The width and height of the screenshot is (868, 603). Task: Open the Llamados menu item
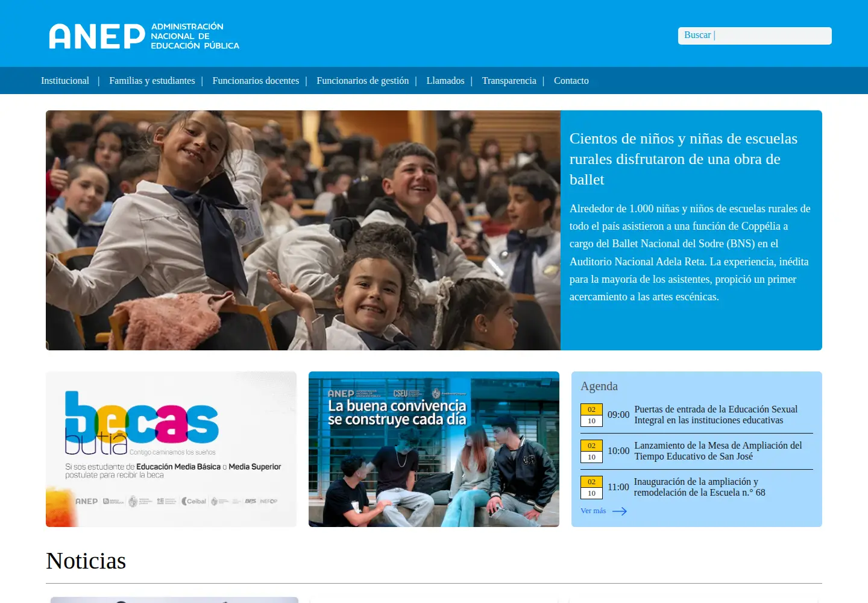coord(445,81)
